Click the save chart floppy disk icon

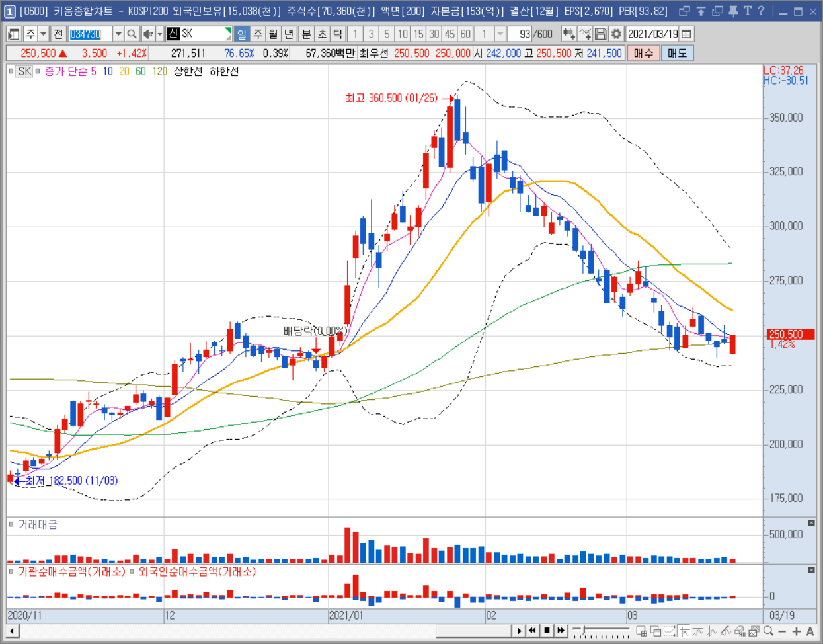(x=600, y=34)
